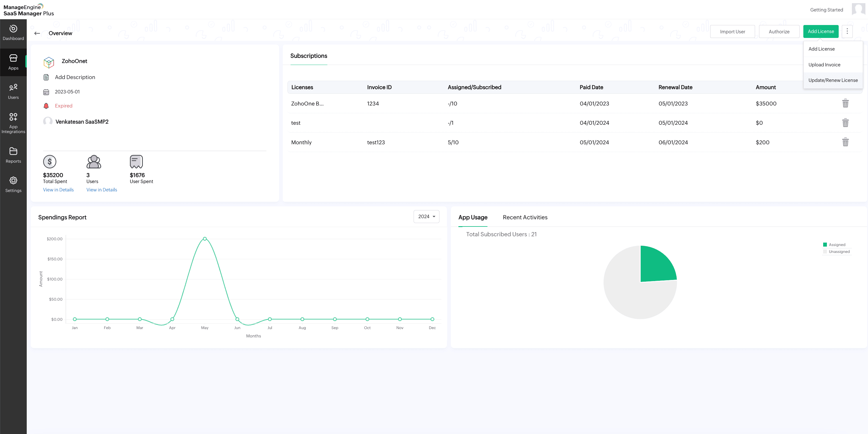
Task: Delete the Monthly license via trash icon
Action: pyautogui.click(x=845, y=142)
